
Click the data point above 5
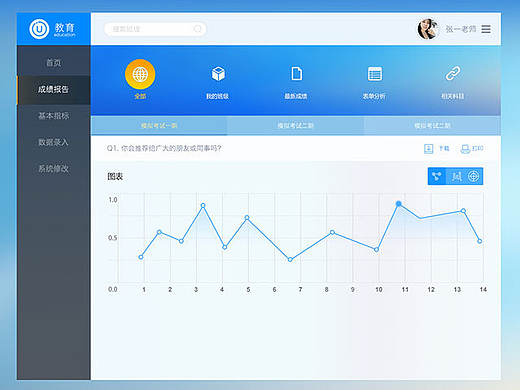pyautogui.click(x=247, y=218)
